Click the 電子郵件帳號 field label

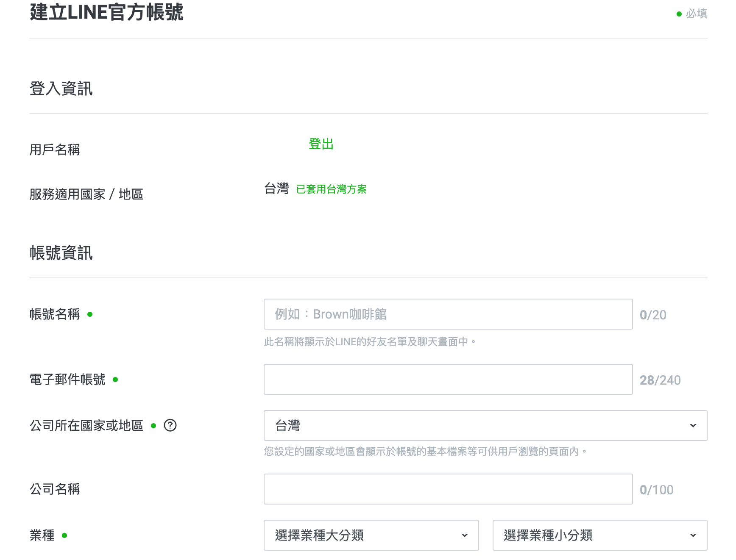pos(67,380)
